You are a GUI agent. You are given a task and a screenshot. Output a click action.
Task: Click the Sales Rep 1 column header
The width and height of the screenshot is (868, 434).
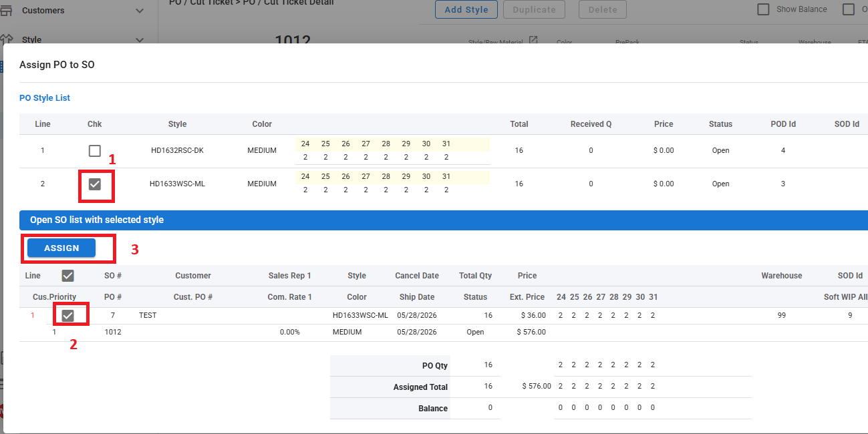[290, 276]
